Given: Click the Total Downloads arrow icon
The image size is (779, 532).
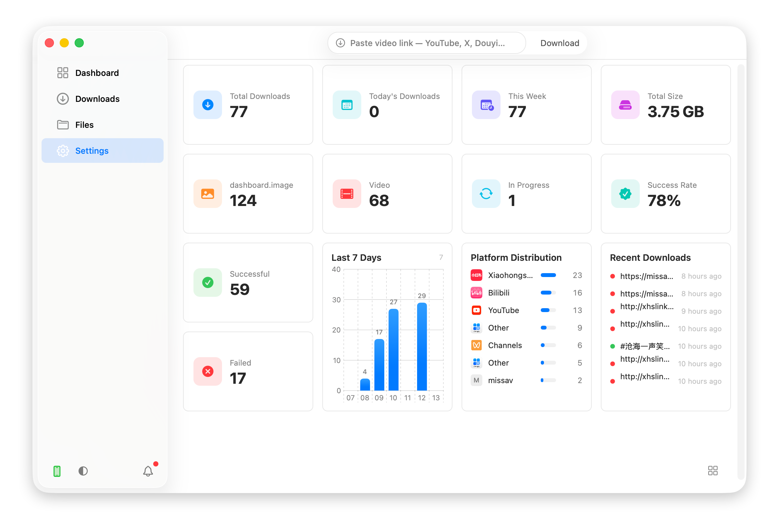Looking at the screenshot, I should (208, 105).
